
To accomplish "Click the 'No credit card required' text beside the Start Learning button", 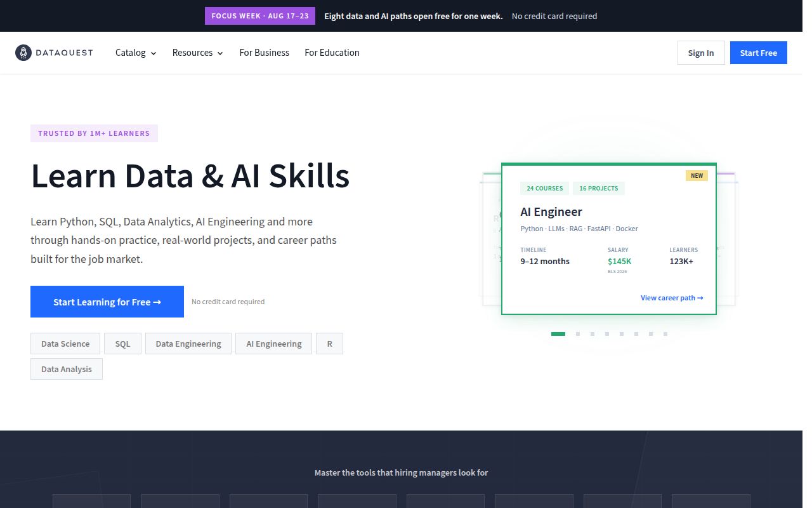I will click(228, 302).
